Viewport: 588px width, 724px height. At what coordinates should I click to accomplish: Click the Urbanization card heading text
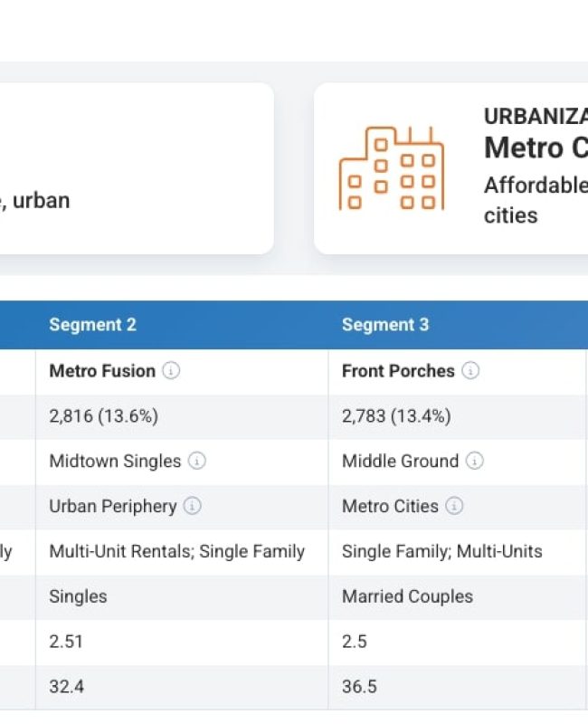point(536,116)
